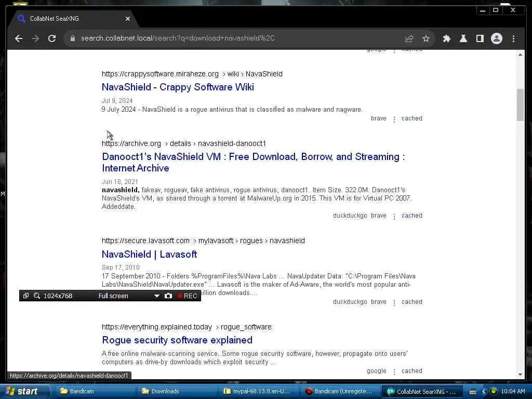Click the 10:04 AM clock
Screen dimensions: 532x399
point(513,391)
